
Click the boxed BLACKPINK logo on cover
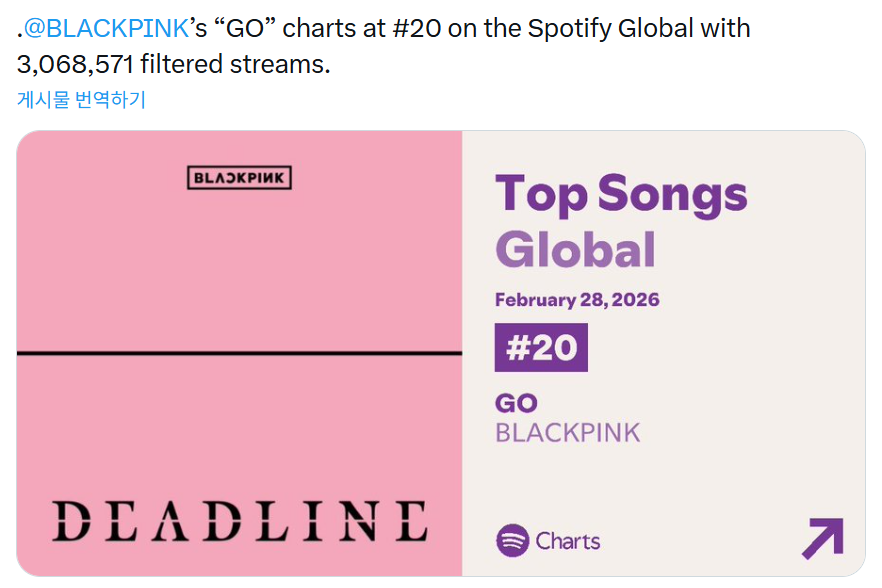click(239, 178)
